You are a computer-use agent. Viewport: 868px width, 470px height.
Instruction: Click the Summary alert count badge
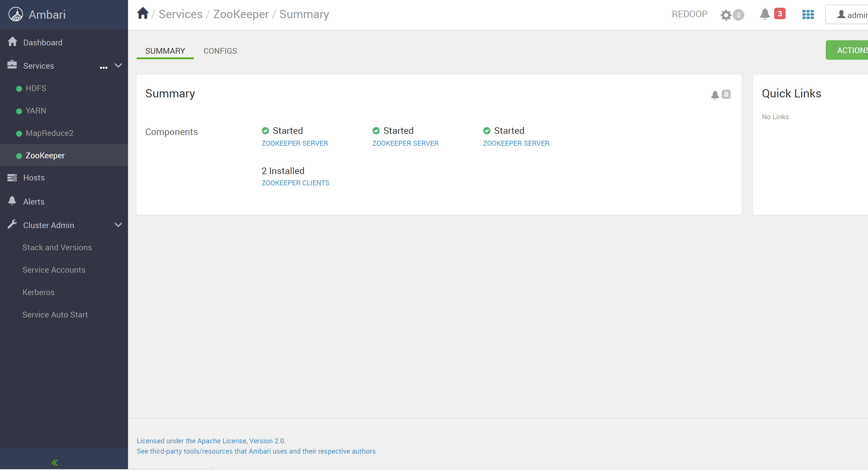click(726, 95)
